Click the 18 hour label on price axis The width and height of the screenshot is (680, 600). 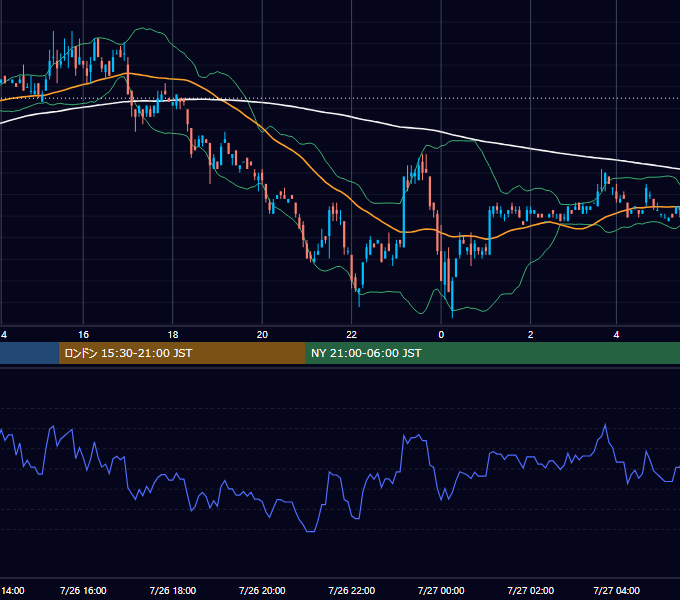pyautogui.click(x=173, y=335)
